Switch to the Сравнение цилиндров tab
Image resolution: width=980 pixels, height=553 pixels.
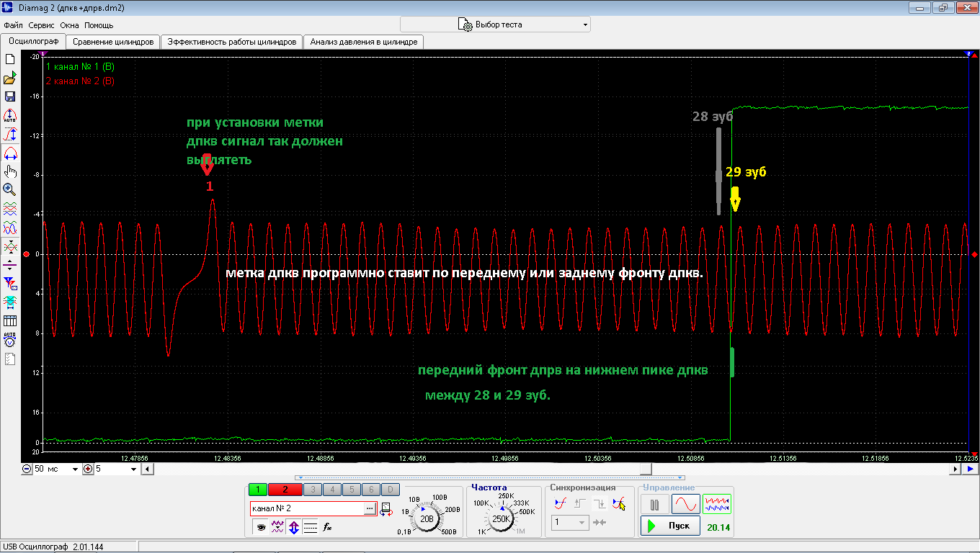[x=113, y=42]
